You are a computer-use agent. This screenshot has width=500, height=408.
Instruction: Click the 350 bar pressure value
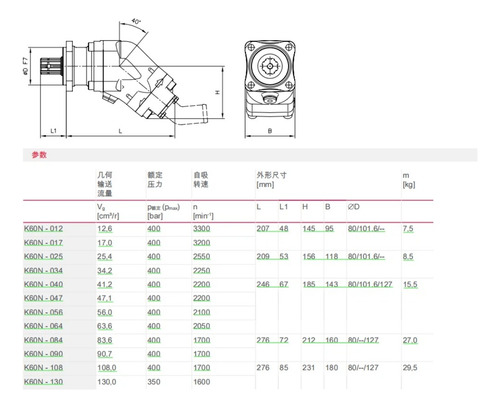coord(154,382)
